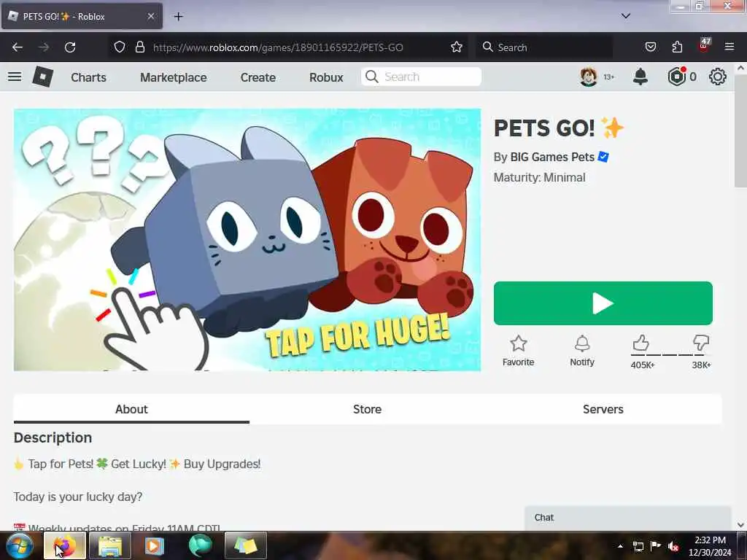The width and height of the screenshot is (747, 560).
Task: Click the Firefox toolbar Search box
Action: 544,47
